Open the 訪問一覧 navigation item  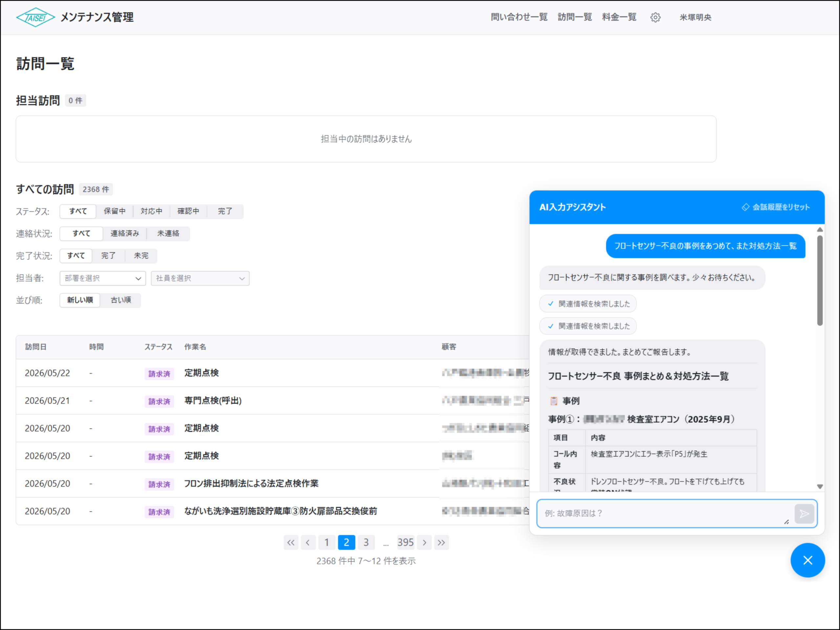coord(575,17)
